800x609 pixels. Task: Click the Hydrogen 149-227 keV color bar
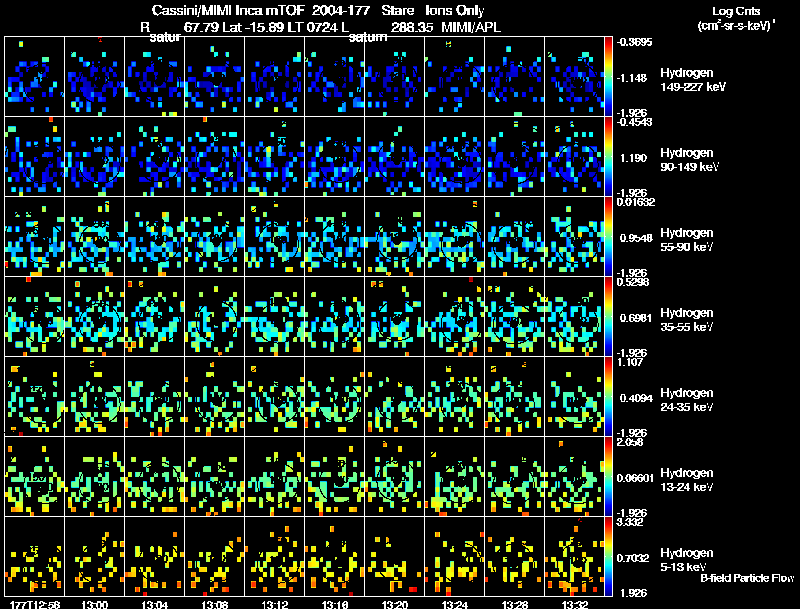(x=608, y=77)
